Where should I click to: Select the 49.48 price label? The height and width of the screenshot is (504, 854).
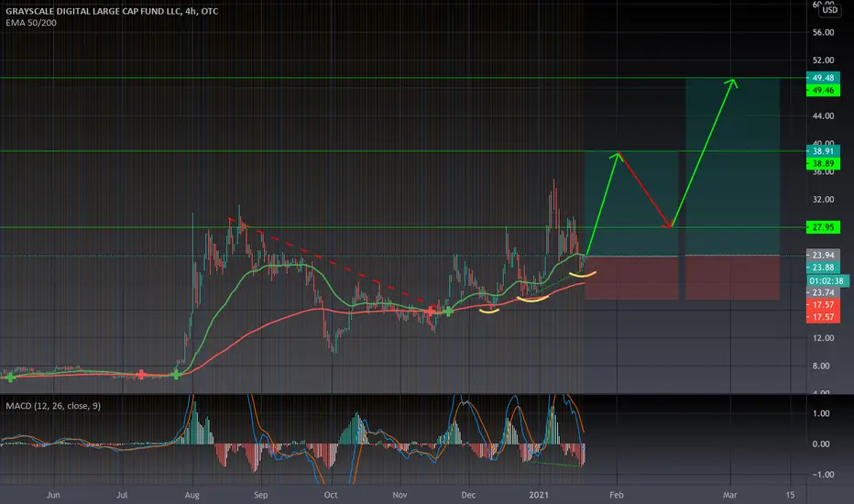[x=823, y=78]
